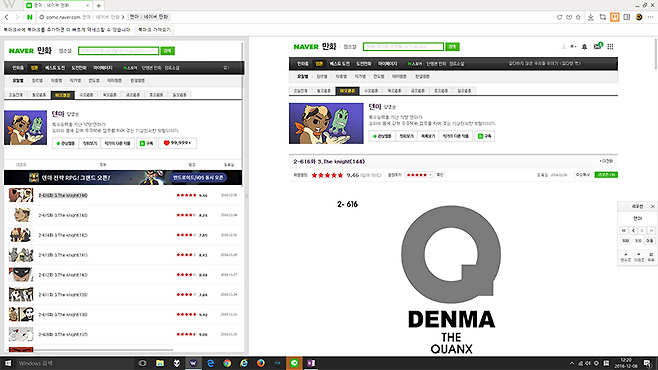Expand the arrow at left pane dark menu end
The image size is (658, 370).
tap(226, 68)
